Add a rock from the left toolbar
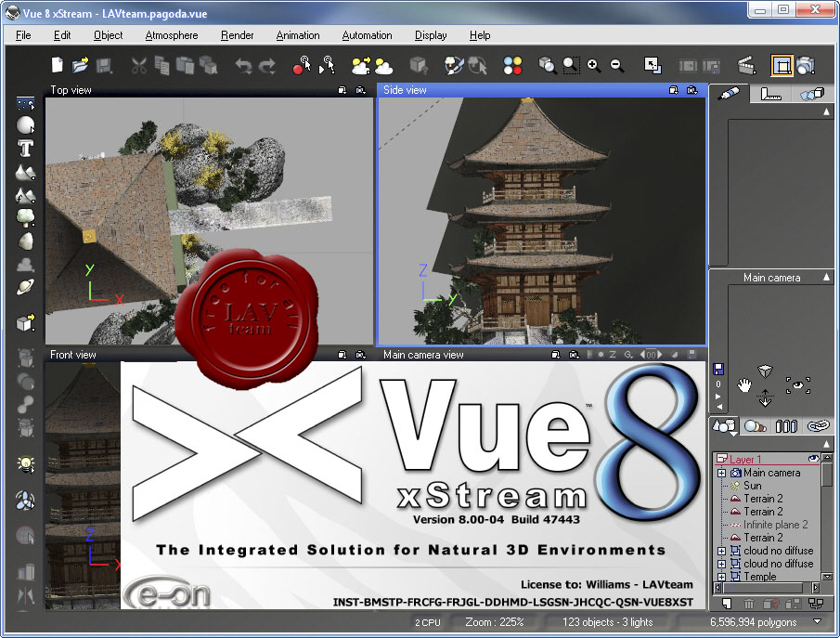This screenshot has height=638, width=840. pyautogui.click(x=25, y=241)
